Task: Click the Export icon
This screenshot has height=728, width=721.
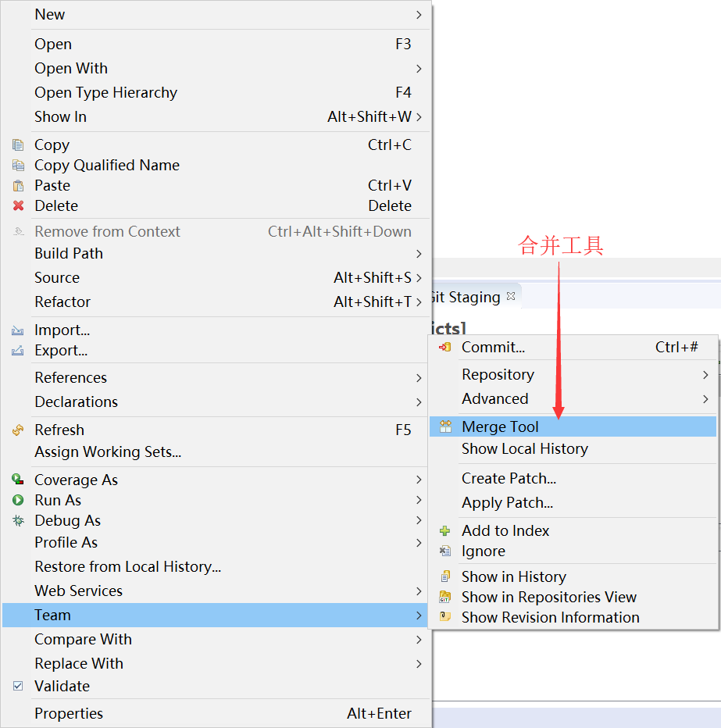Action: point(18,351)
